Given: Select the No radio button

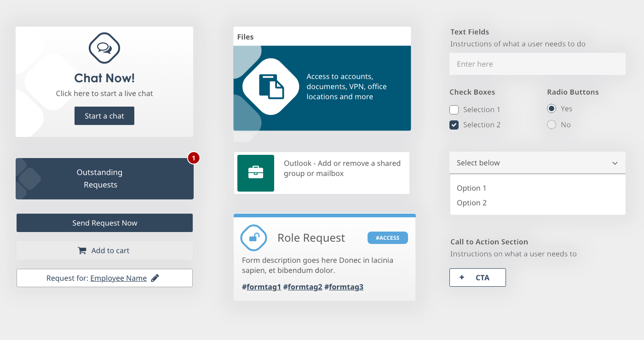Looking at the screenshot, I should (552, 125).
